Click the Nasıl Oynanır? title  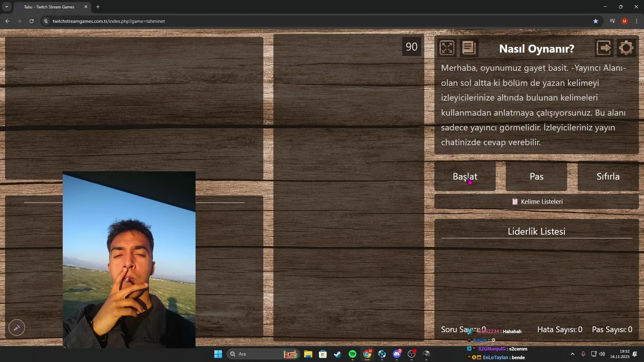pyautogui.click(x=536, y=49)
